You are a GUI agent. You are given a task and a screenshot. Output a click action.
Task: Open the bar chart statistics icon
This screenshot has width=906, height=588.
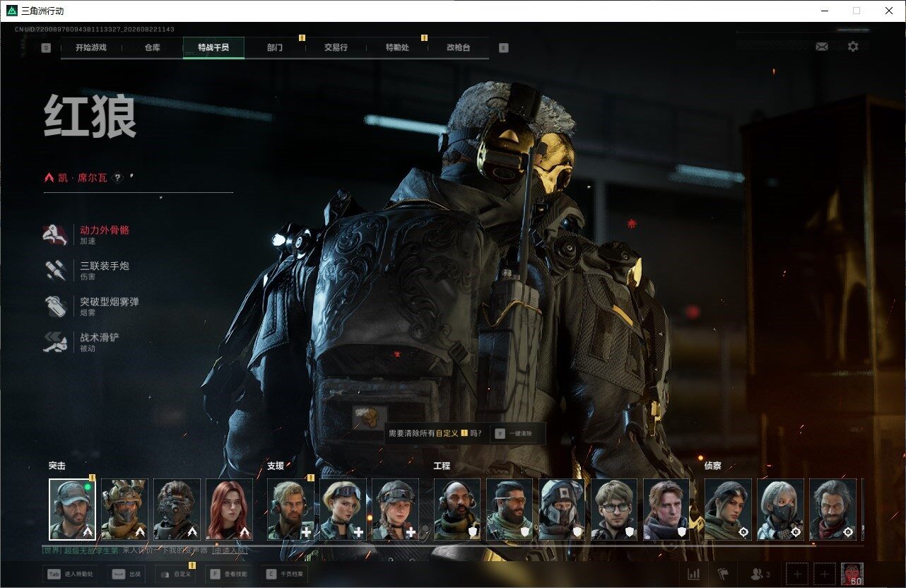click(694, 574)
